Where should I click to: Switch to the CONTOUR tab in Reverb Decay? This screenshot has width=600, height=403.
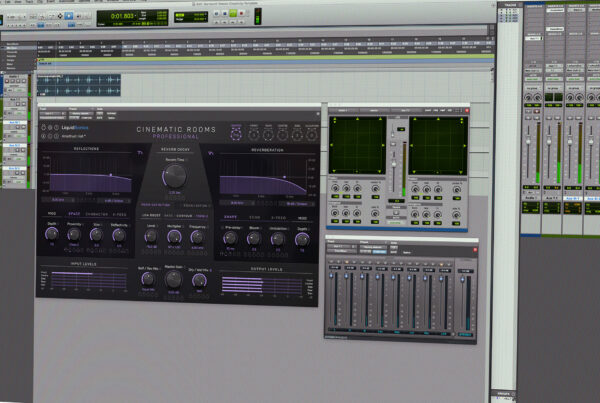coord(184,216)
